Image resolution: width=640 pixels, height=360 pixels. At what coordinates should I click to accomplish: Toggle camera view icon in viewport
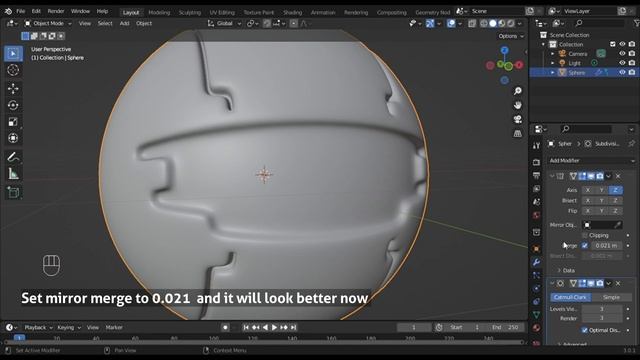pos(518,119)
